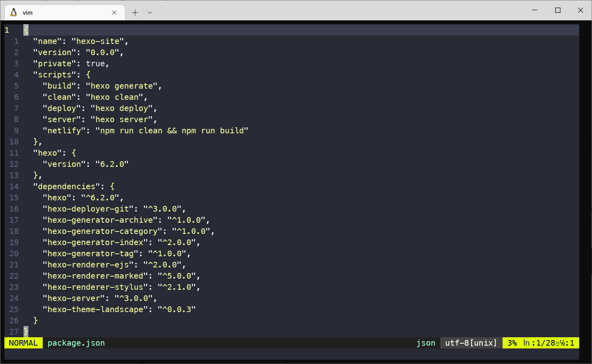Image resolution: width=592 pixels, height=364 pixels.
Task: Open the new tab profile dropdown
Action: click(150, 12)
